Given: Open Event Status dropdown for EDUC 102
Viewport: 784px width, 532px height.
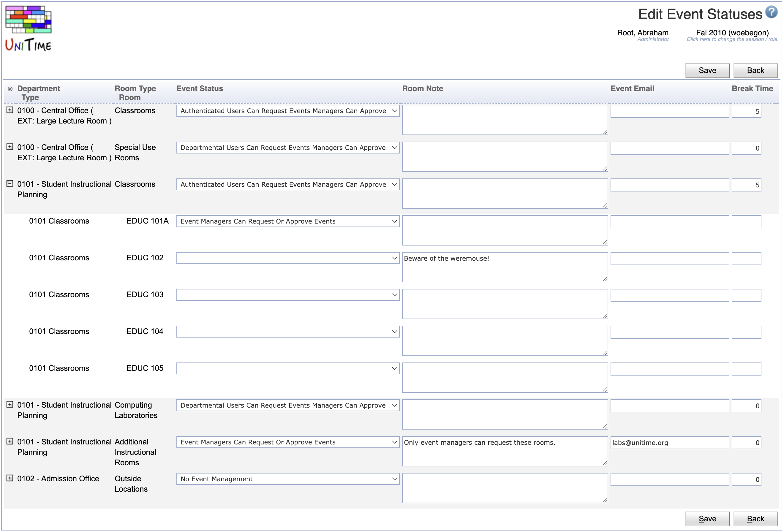Looking at the screenshot, I should [288, 258].
